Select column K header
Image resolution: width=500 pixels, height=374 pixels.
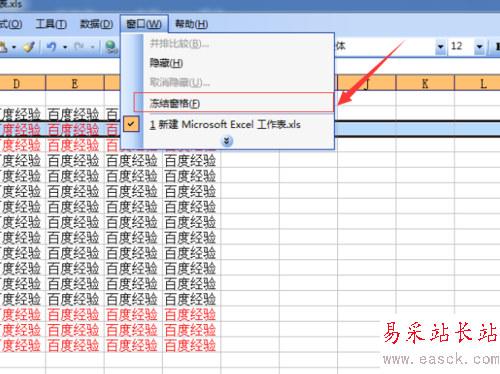coord(425,84)
